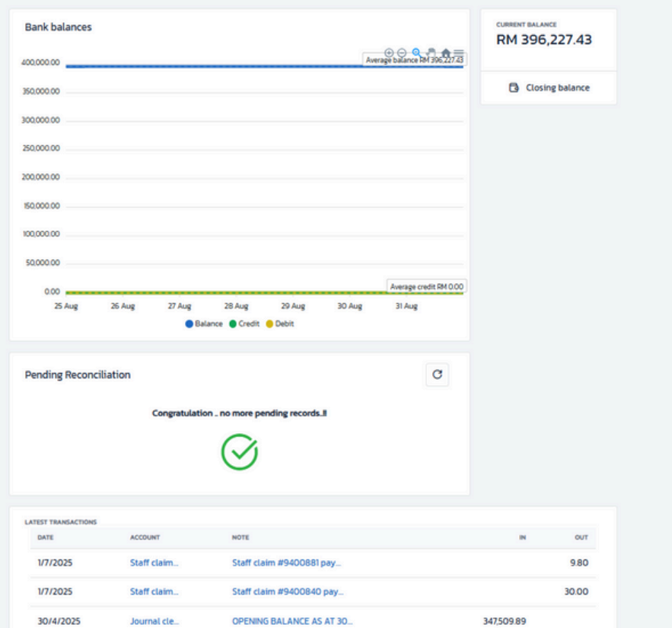Click the Closing balance button
Screen dimensions: 672x628
pos(549,88)
